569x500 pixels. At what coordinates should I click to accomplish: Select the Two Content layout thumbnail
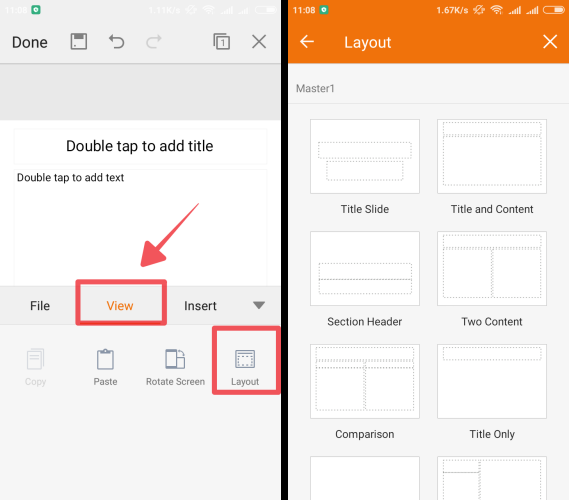click(x=492, y=269)
